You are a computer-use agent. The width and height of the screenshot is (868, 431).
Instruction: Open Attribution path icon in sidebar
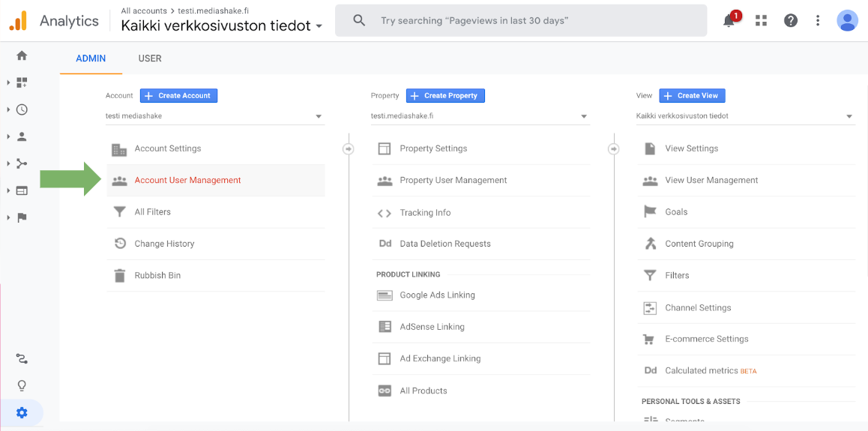(x=22, y=359)
